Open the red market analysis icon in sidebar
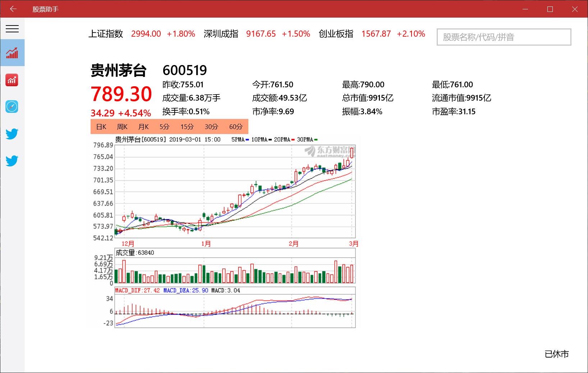The width and height of the screenshot is (588, 373). click(x=12, y=80)
